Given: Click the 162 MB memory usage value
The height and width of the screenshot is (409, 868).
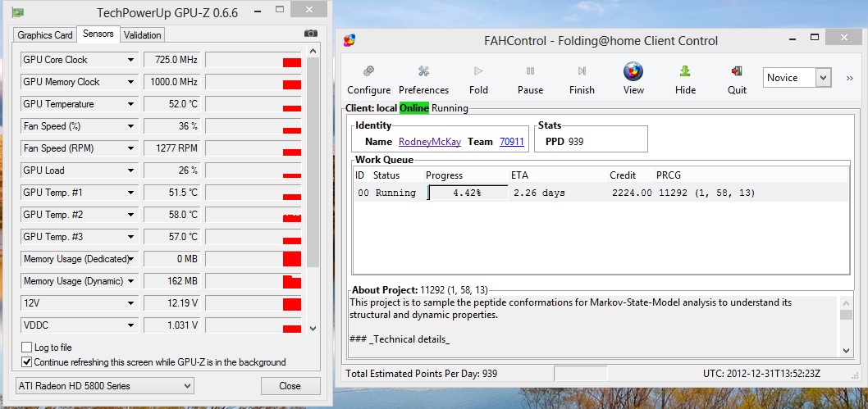Looking at the screenshot, I should [171, 281].
